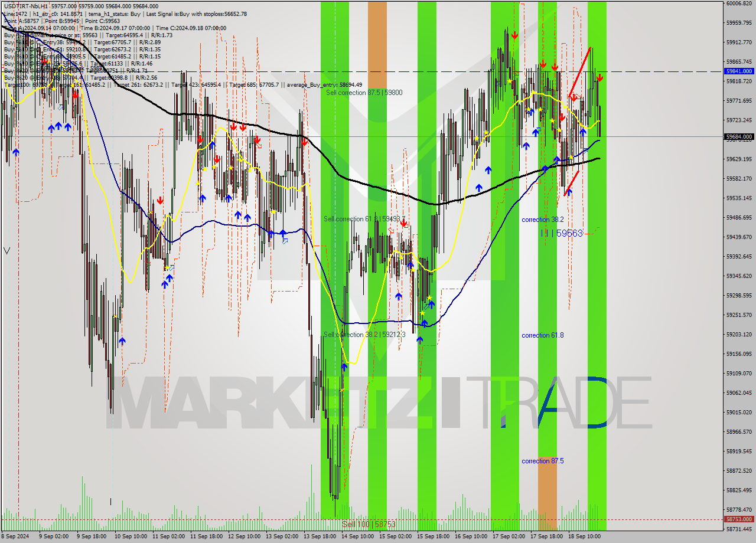
Task: Click blue 'correction 38.2' label
Action: 542,220
